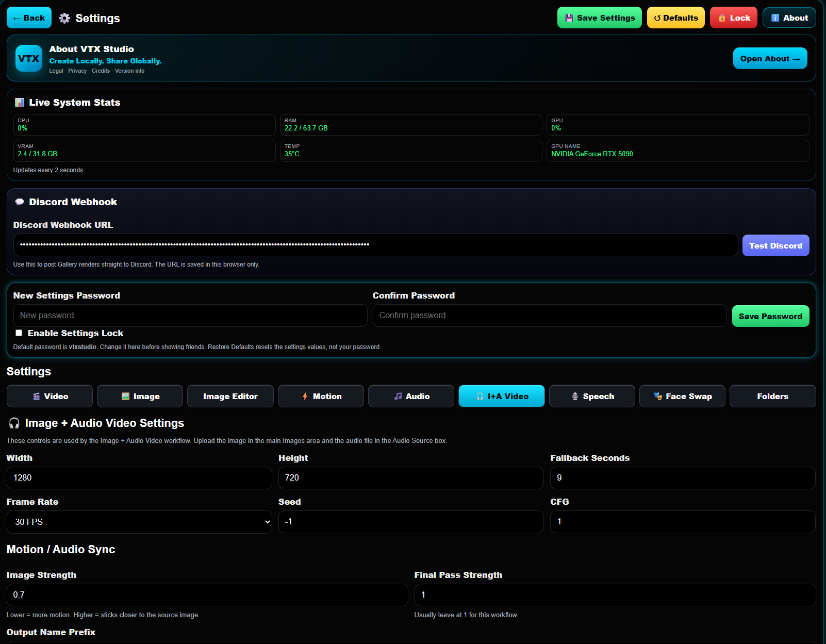Click the settings gear icon beside Settings title
Image resolution: width=826 pixels, height=644 pixels.
pos(64,18)
